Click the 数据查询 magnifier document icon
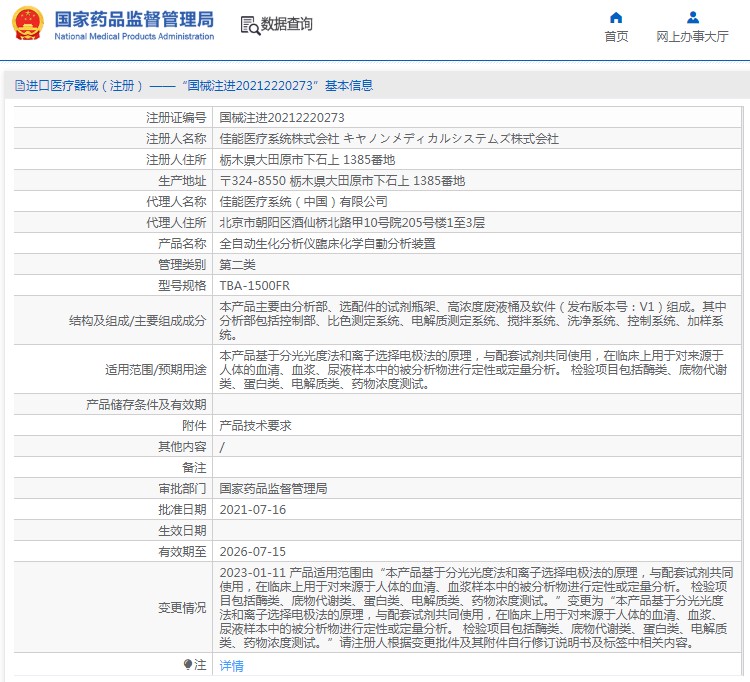The image size is (750, 682). click(249, 24)
